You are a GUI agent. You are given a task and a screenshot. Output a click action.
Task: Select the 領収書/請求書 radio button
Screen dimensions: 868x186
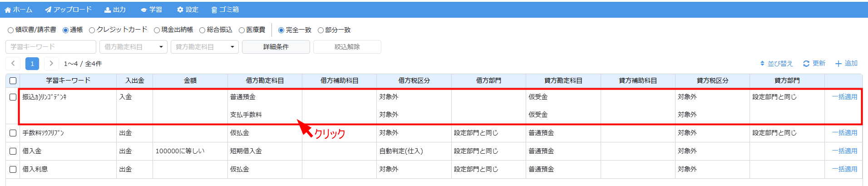point(10,30)
